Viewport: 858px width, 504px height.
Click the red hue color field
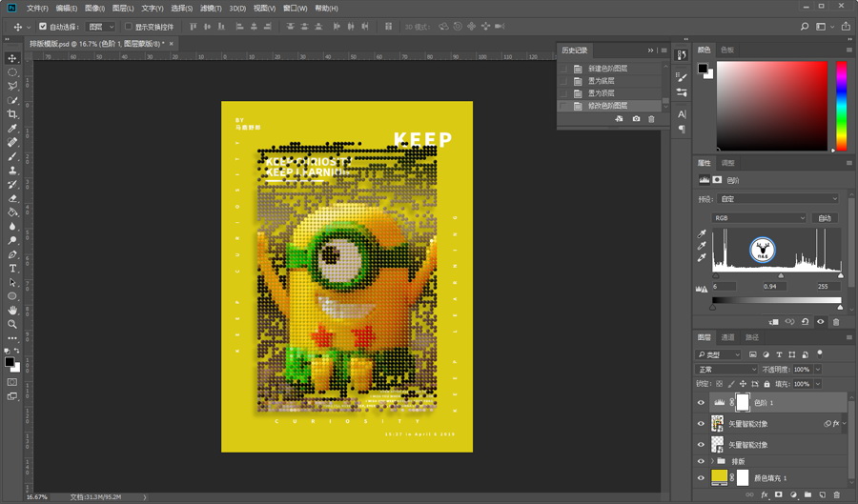click(x=772, y=105)
